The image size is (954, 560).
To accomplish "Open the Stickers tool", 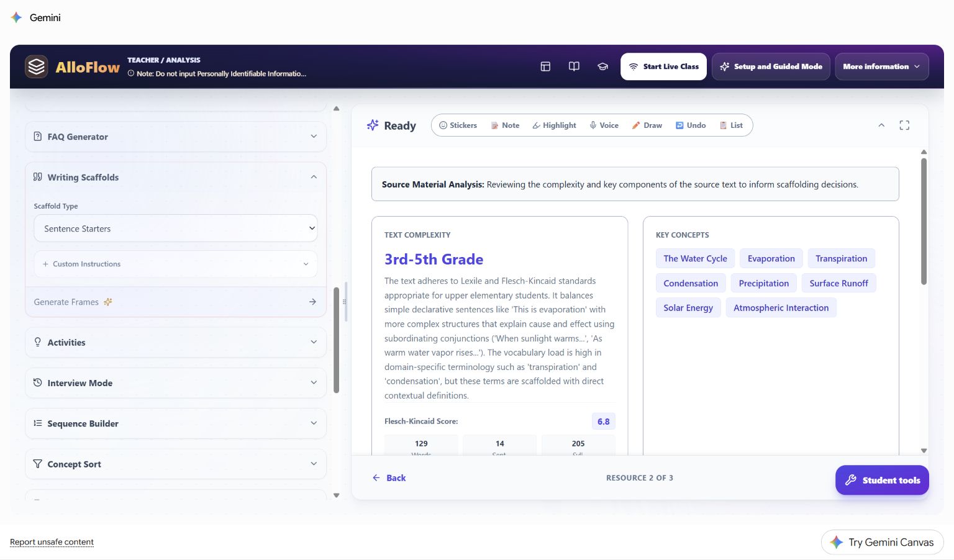I will click(458, 125).
